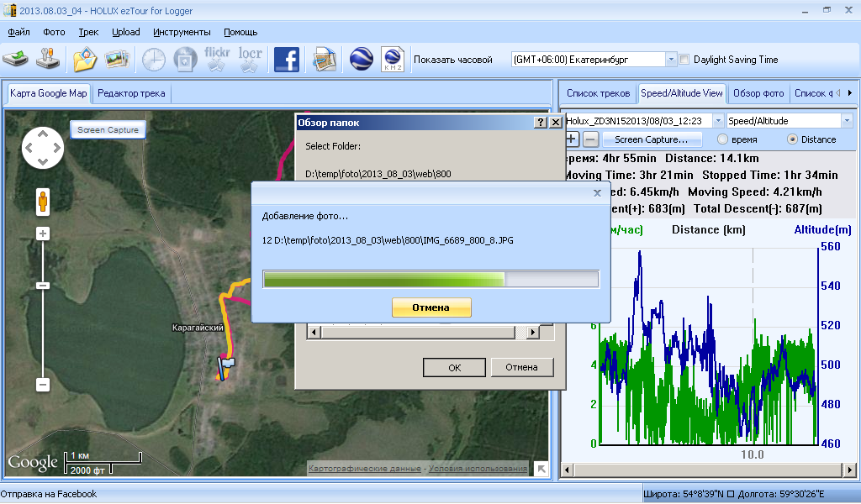Click Отмена in Обзор папок dialog
Viewport: 861px width, 504px height.
coord(521,367)
